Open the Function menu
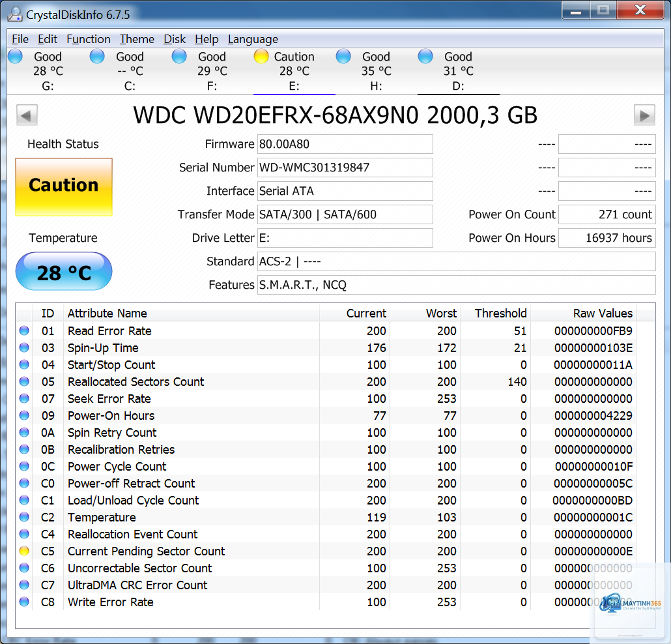Screen dimensions: 671x644 pyautogui.click(x=88, y=39)
